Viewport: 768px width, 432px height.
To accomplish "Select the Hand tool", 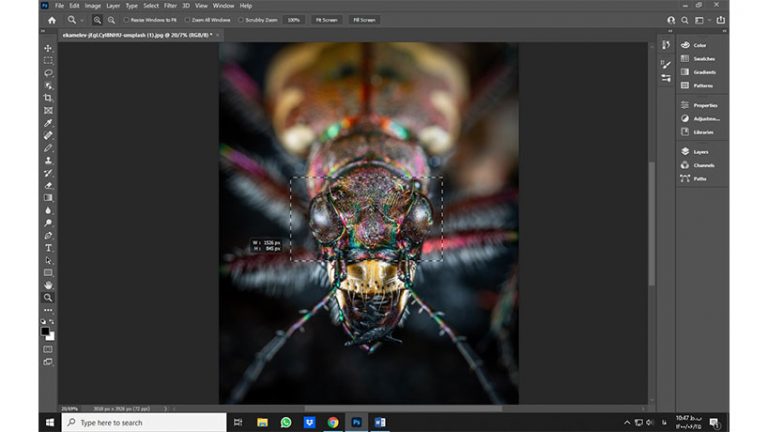I will (48, 285).
